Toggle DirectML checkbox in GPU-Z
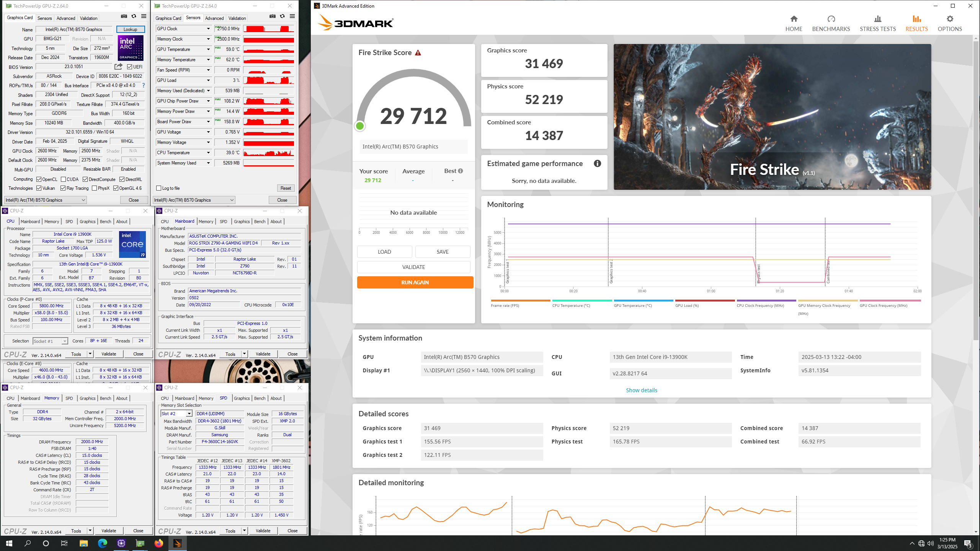980x551 pixels. pos(122,179)
